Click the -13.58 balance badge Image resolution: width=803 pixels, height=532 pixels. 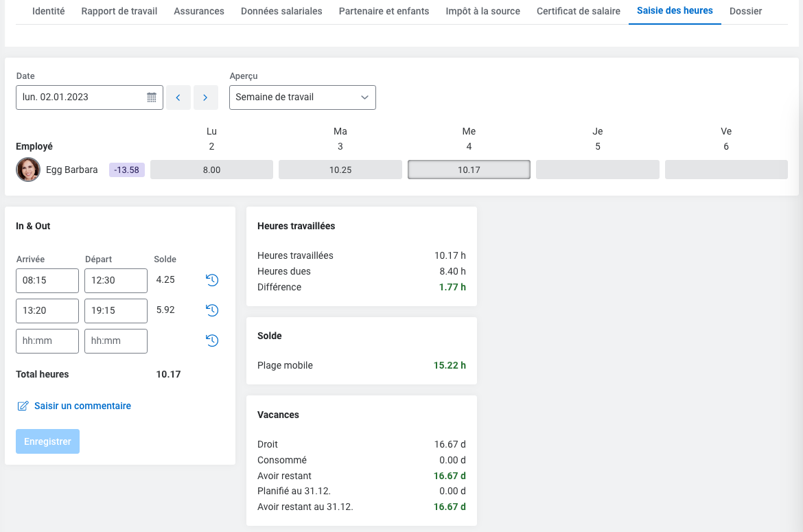pyautogui.click(x=127, y=170)
